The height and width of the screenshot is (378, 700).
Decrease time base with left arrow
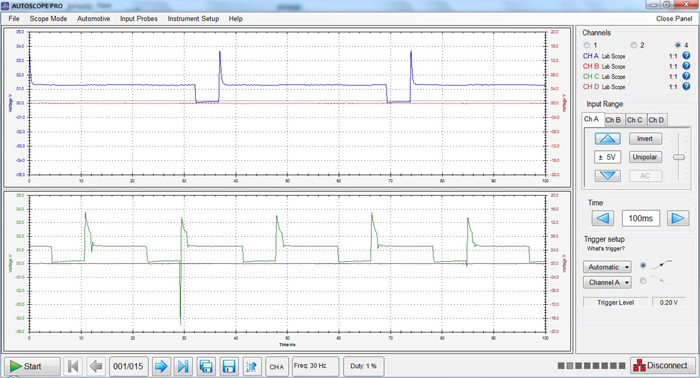point(603,218)
